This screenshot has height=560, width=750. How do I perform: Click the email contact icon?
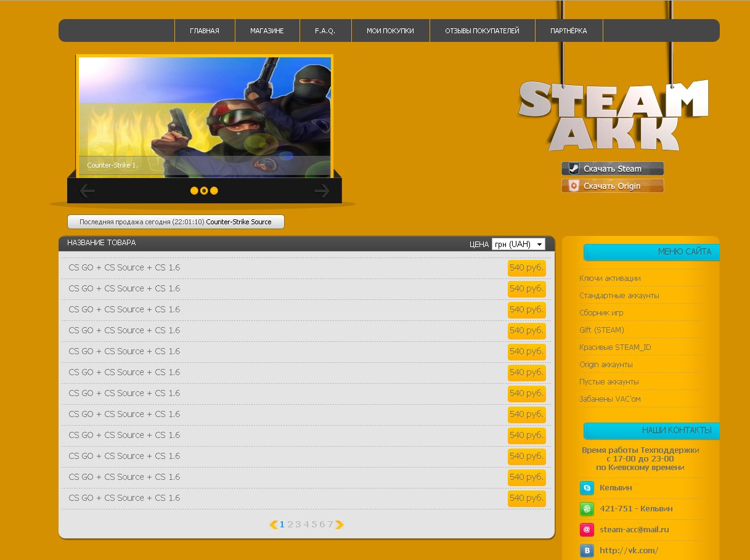[x=587, y=530]
